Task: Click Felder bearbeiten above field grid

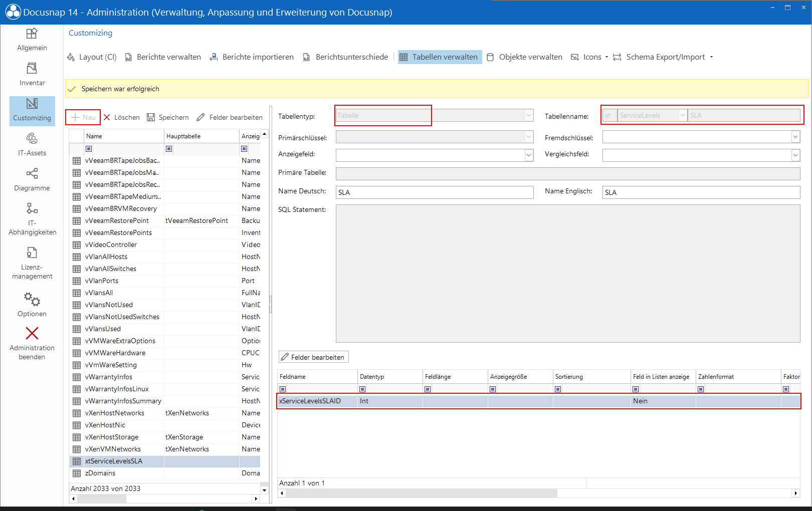Action: tap(313, 357)
